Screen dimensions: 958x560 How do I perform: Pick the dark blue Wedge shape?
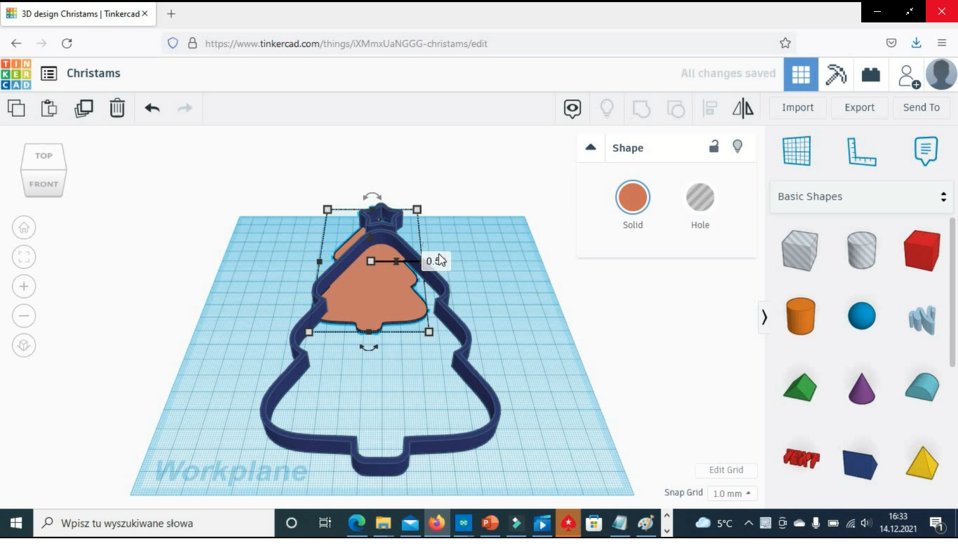point(861,464)
